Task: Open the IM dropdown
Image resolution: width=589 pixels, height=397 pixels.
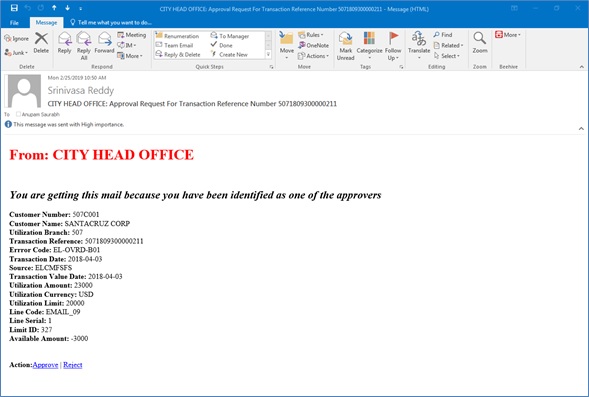Action: pos(127,45)
